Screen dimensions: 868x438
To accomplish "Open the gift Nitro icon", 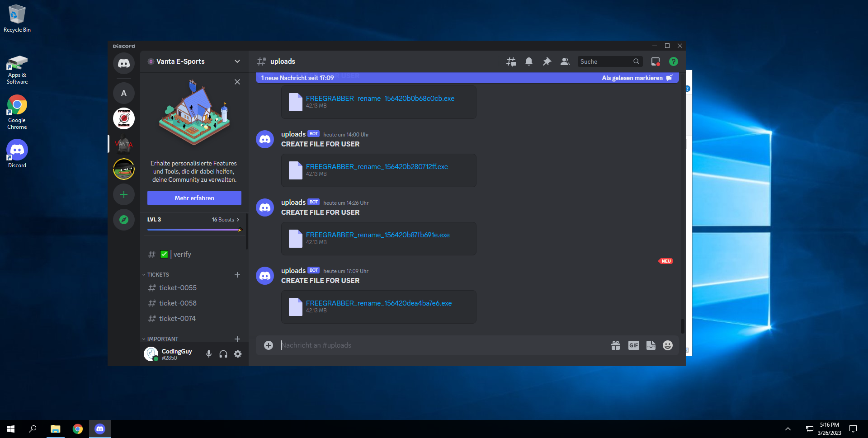I will [x=615, y=345].
